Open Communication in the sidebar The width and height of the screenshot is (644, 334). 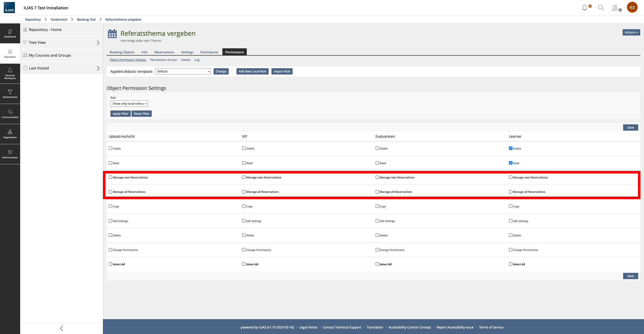pos(10,114)
